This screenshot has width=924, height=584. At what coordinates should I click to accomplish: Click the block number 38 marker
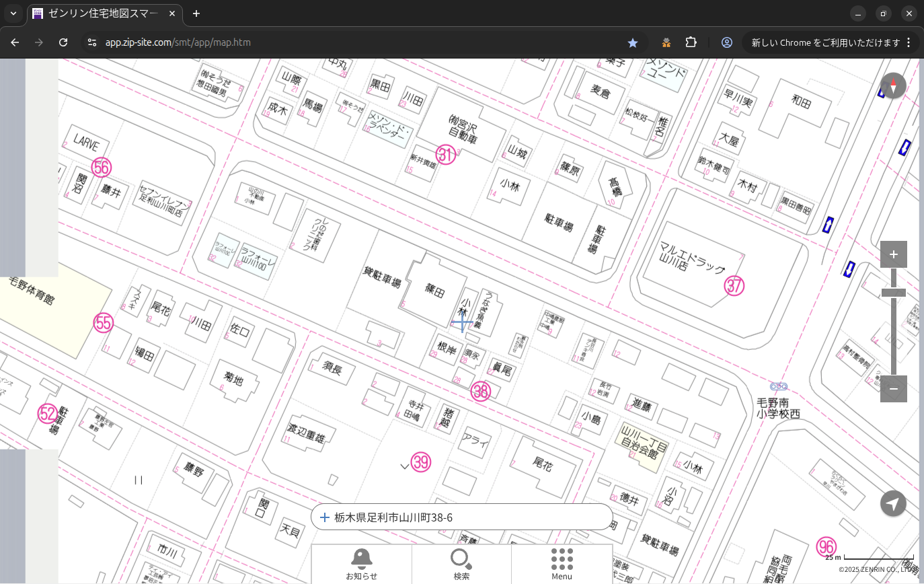(x=481, y=391)
